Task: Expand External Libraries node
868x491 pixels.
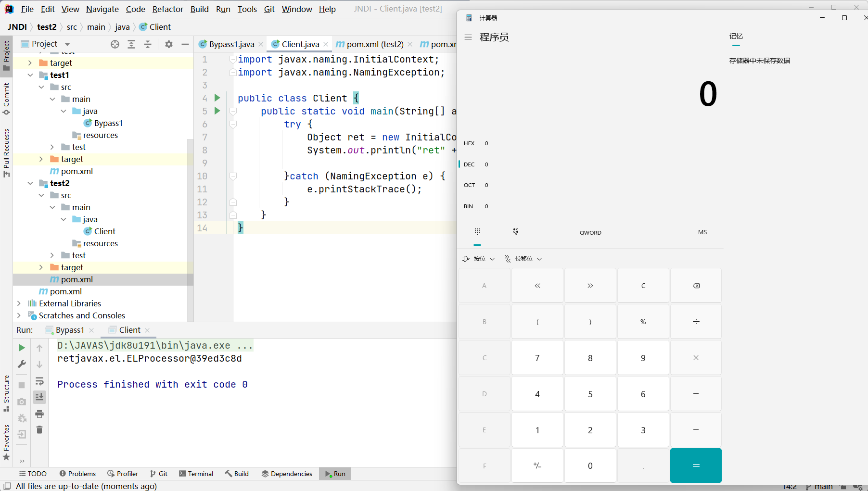Action: coord(19,303)
